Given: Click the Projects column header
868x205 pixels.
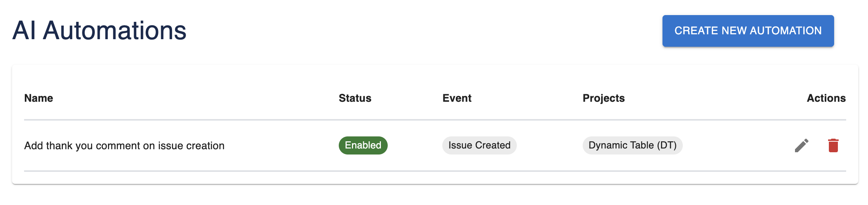Looking at the screenshot, I should (x=603, y=98).
